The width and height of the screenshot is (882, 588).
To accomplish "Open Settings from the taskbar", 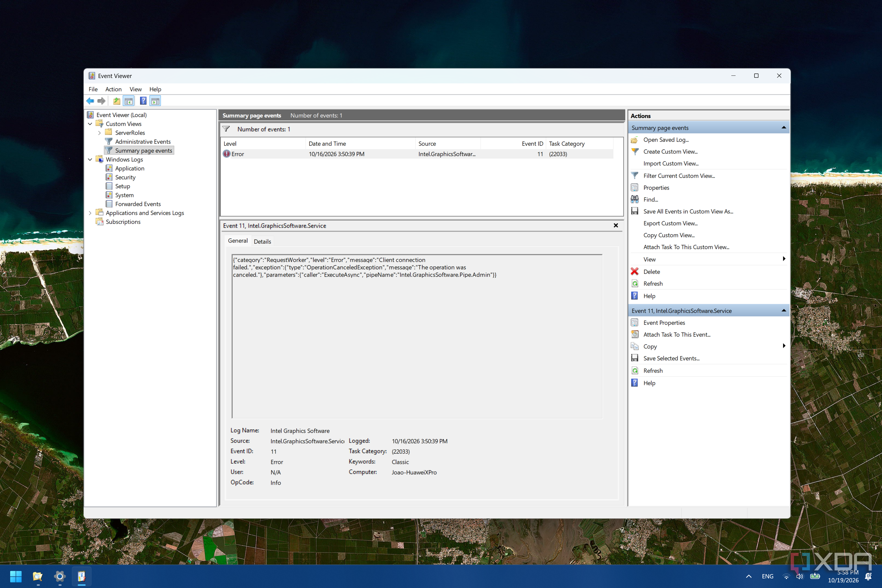I will click(x=60, y=576).
